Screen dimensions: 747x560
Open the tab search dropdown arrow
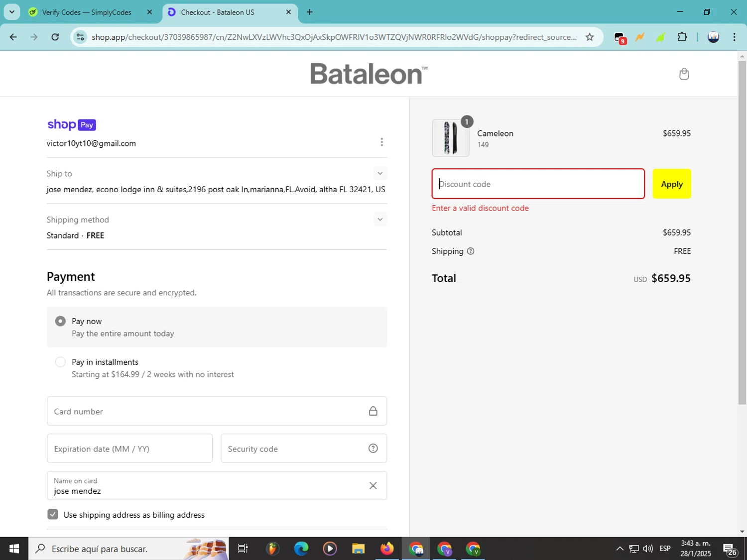point(11,12)
